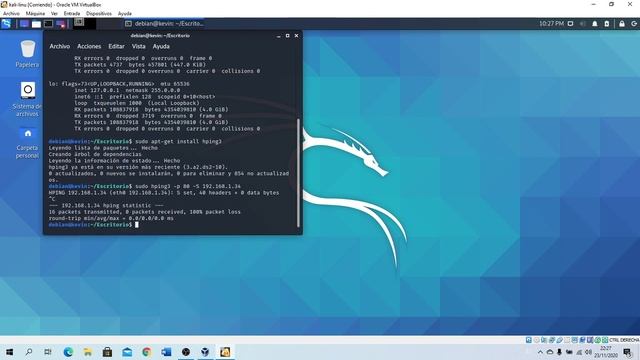The image size is (640, 360).
Task: Click the Kali panel display indicator icon
Action: pos(571,24)
